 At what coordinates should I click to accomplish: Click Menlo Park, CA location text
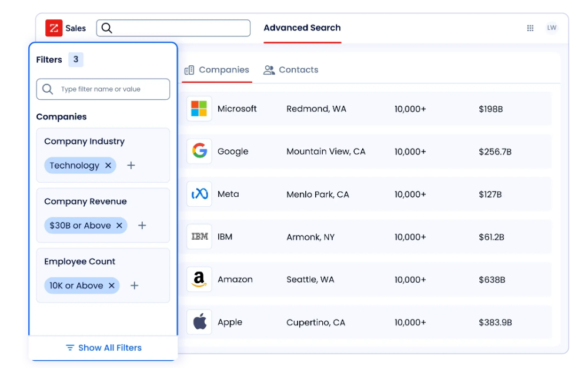coord(318,194)
